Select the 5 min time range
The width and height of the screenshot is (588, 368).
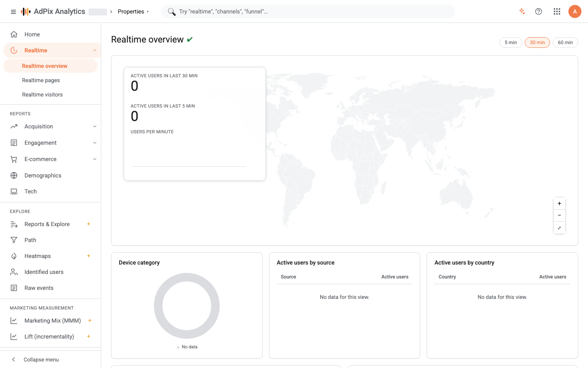[x=511, y=43]
